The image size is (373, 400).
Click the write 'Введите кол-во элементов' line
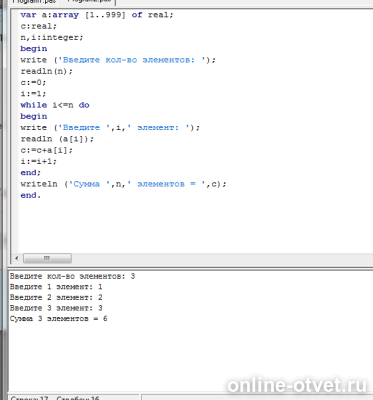tap(118, 60)
